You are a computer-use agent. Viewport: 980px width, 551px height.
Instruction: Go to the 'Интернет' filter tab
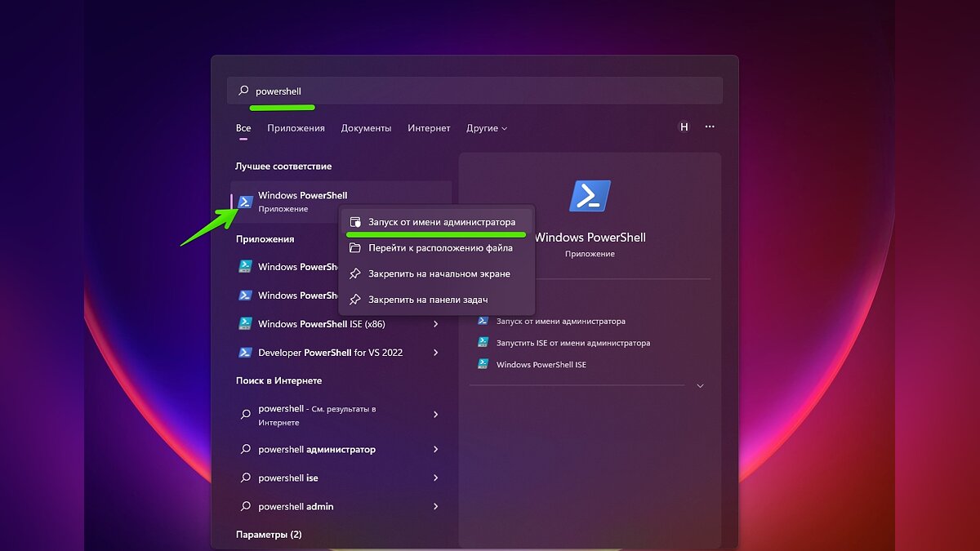(x=429, y=128)
